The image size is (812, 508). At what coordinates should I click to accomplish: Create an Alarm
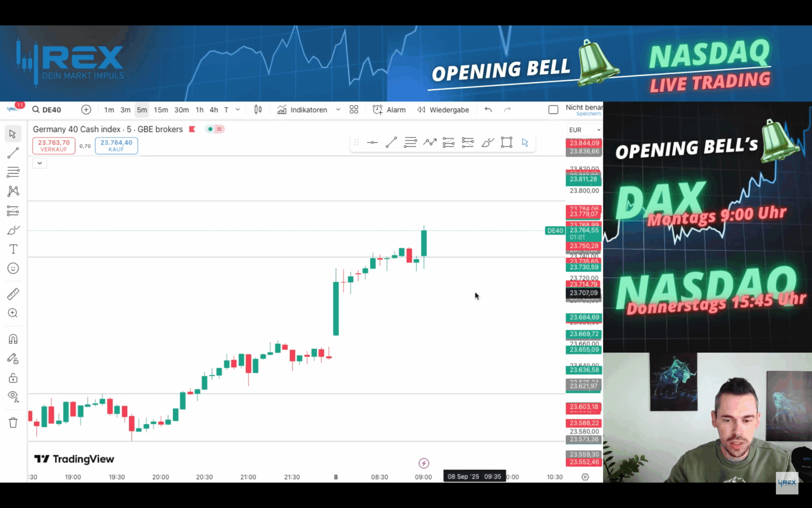pyautogui.click(x=389, y=110)
